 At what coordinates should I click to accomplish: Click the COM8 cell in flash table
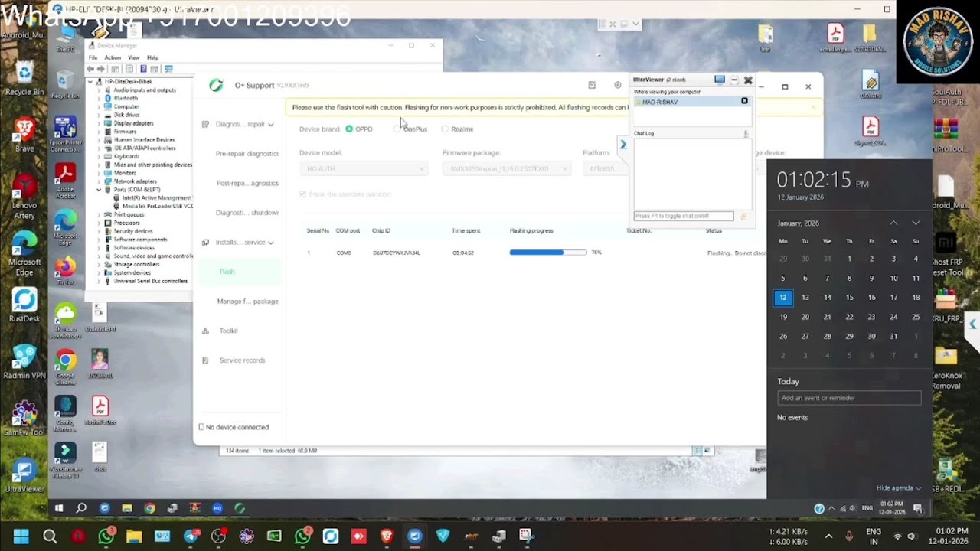343,253
